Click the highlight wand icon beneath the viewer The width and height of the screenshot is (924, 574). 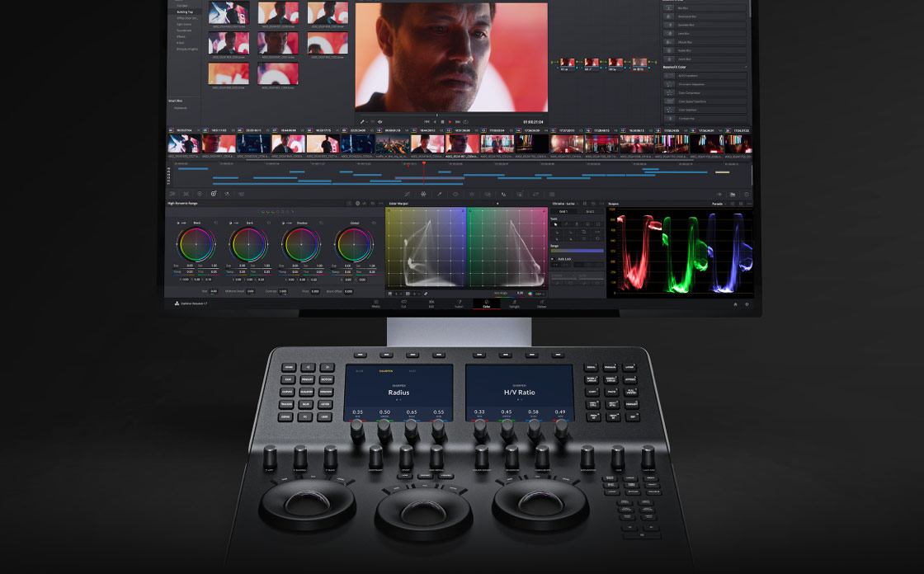click(362, 120)
